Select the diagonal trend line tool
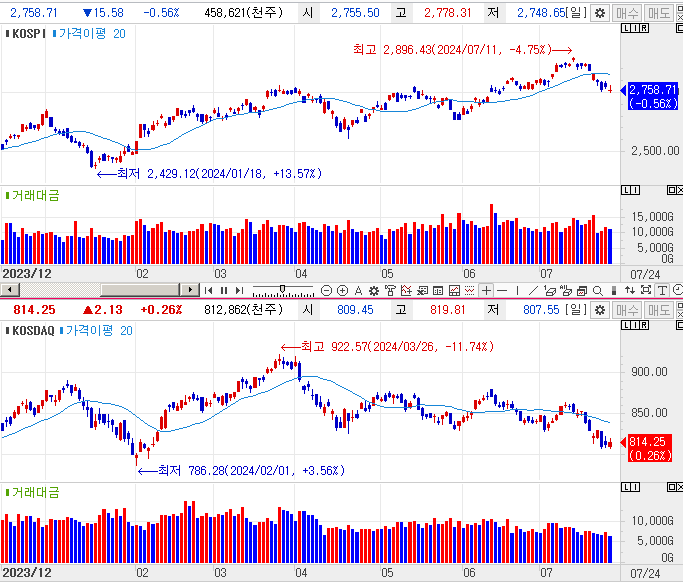The width and height of the screenshot is (683, 582). pyautogui.click(x=533, y=291)
